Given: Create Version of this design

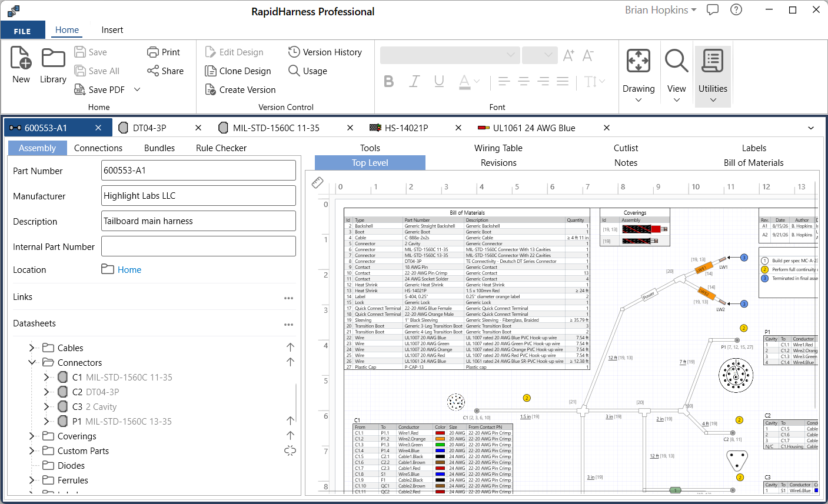Looking at the screenshot, I should [x=240, y=90].
